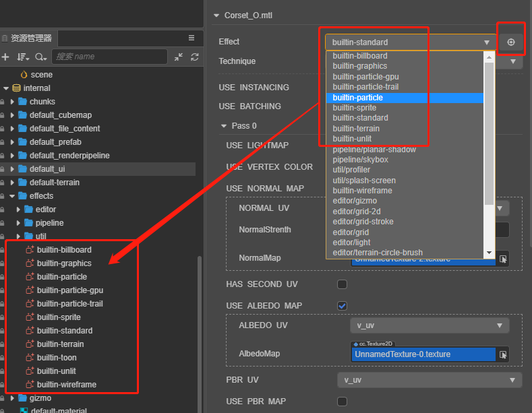Collapse the internal database tree node

[x=6, y=88]
